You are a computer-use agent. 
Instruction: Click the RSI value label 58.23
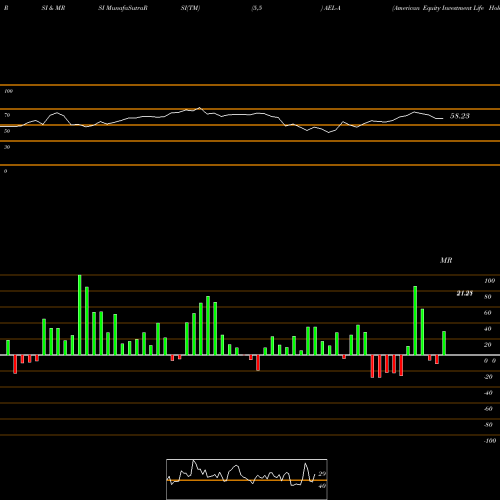click(x=460, y=116)
